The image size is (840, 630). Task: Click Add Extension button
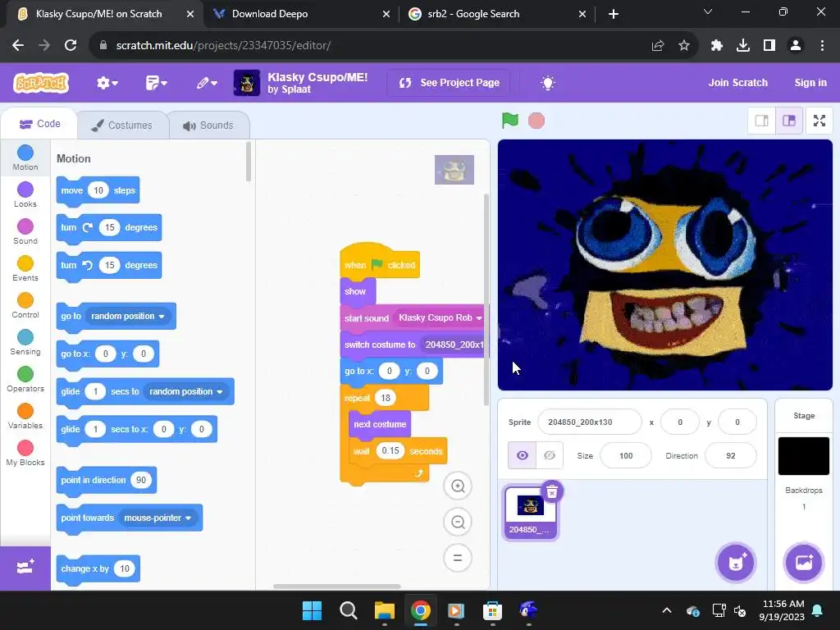pos(25,568)
